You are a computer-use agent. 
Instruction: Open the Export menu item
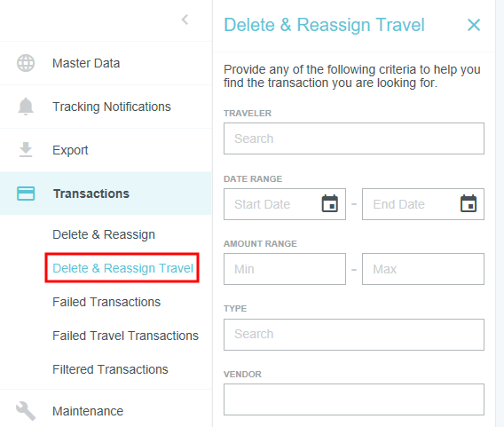(x=106, y=150)
